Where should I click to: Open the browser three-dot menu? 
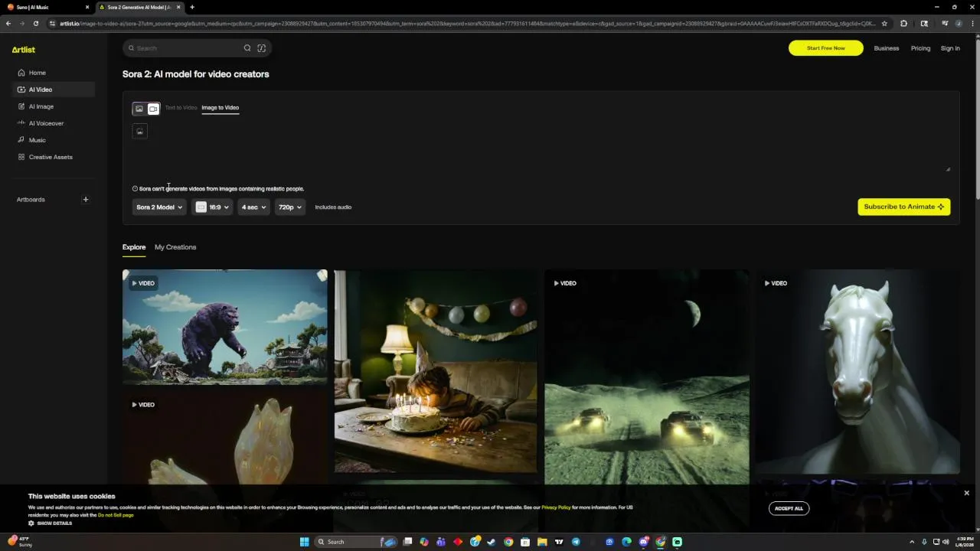click(971, 24)
